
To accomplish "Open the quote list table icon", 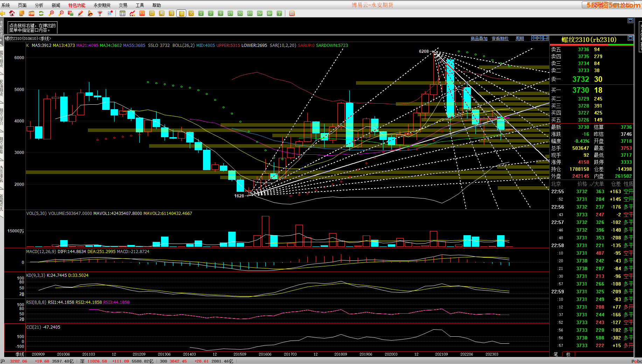I will click(123, 13).
